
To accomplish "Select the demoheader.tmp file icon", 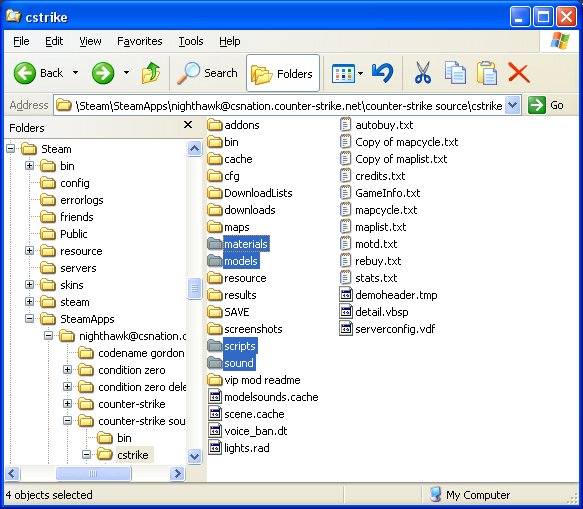I will click(346, 295).
